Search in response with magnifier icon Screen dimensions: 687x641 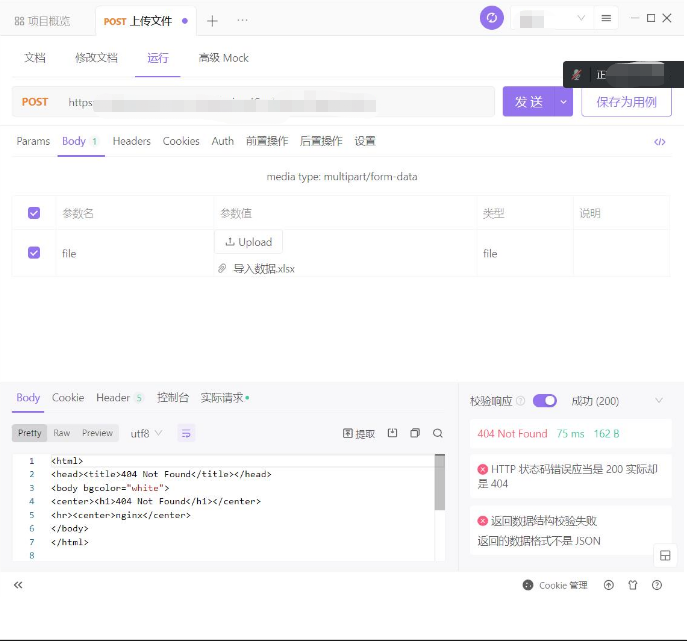pyautogui.click(x=437, y=433)
